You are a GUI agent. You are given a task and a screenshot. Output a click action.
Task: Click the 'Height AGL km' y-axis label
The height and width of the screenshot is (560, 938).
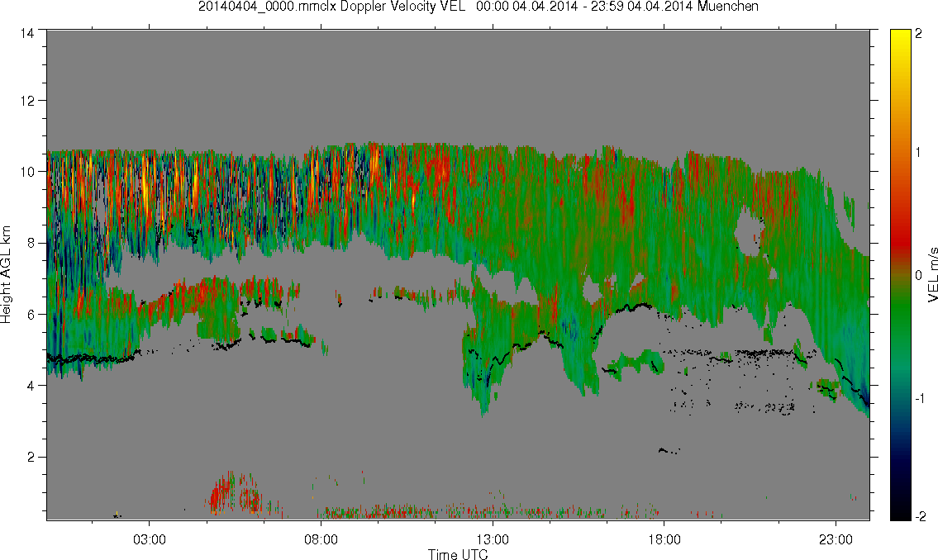pos(7,275)
